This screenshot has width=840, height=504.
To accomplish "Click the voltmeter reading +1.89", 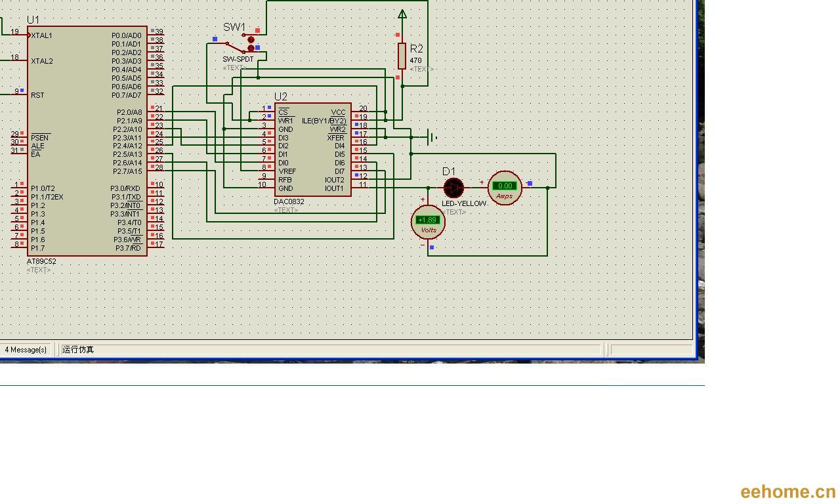I will [x=428, y=220].
